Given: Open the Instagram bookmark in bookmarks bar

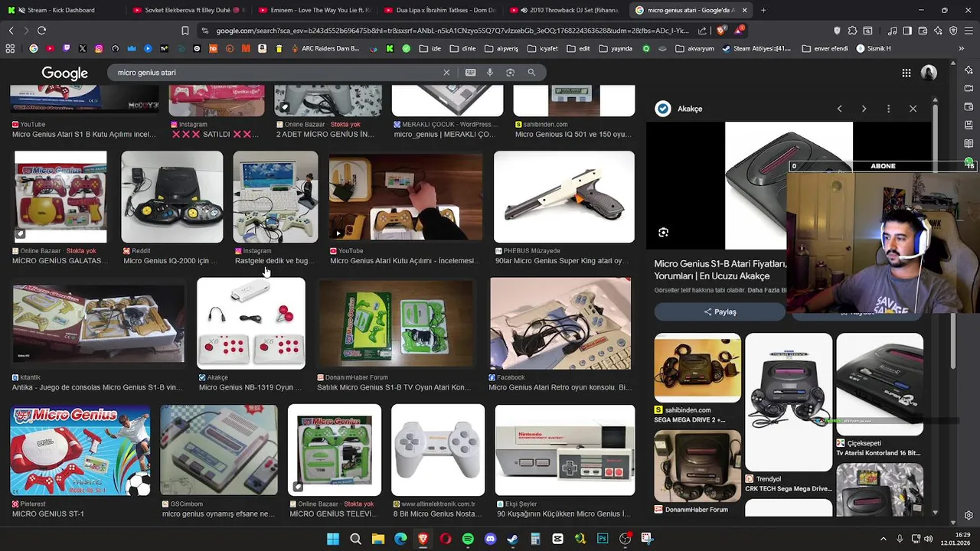Looking at the screenshot, I should point(99,48).
